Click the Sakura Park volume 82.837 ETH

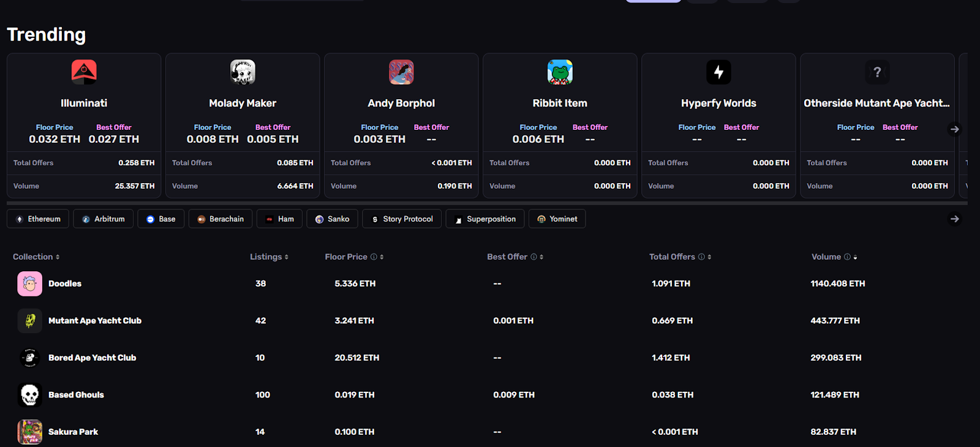[x=834, y=432]
